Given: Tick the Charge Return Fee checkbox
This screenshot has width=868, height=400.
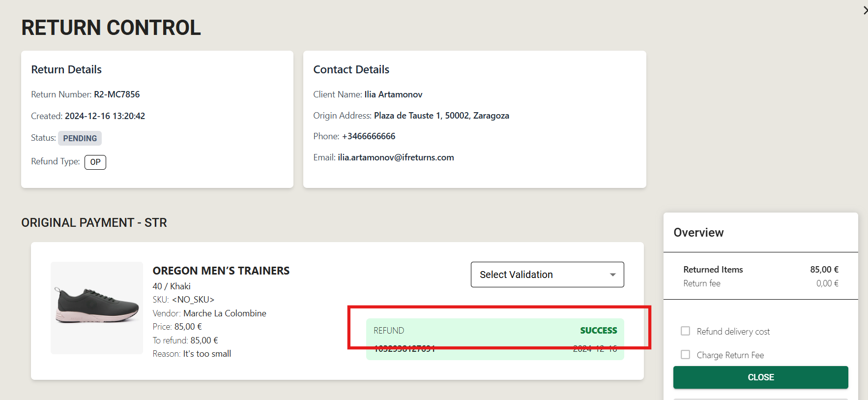Looking at the screenshot, I should (x=685, y=355).
